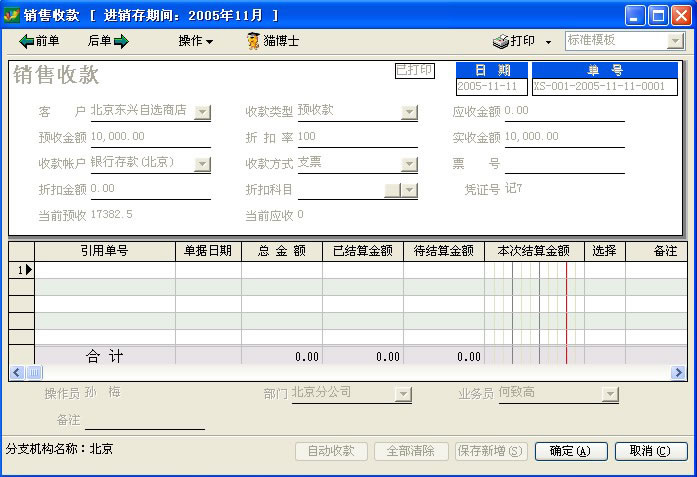
Task: Click the 打印 printer icon
Action: coord(501,41)
